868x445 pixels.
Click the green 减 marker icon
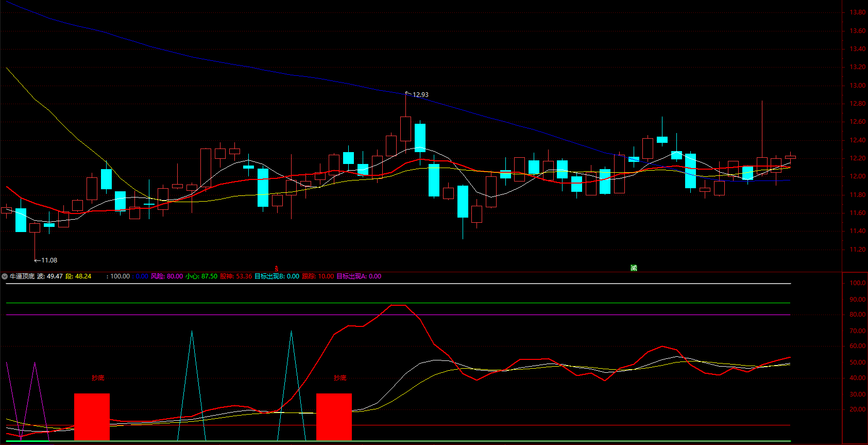(x=634, y=268)
